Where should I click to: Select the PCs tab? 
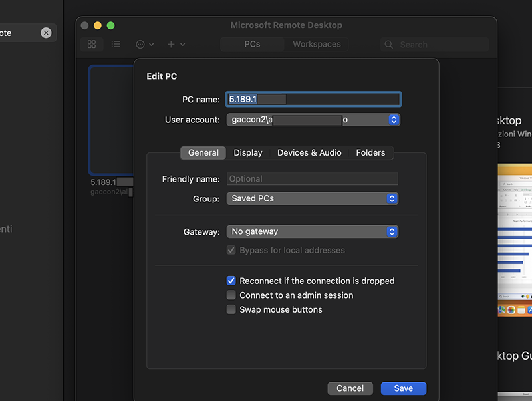pyautogui.click(x=252, y=44)
